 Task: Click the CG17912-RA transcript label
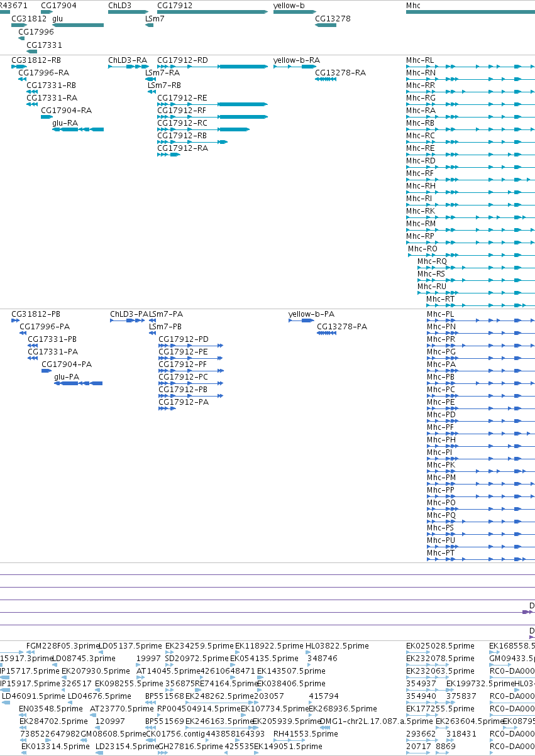pyautogui.click(x=182, y=148)
